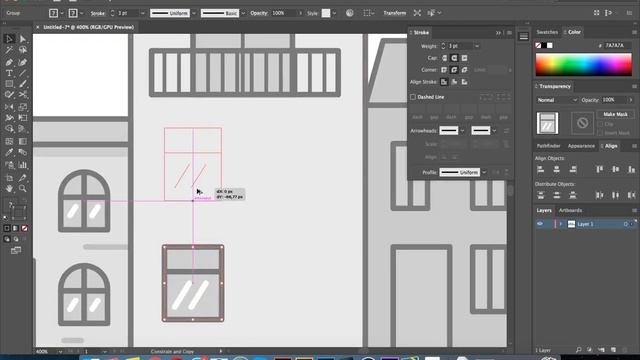Click the locate object magnifier in Layers panel
Screen dimensions: 640x360
coord(578,350)
